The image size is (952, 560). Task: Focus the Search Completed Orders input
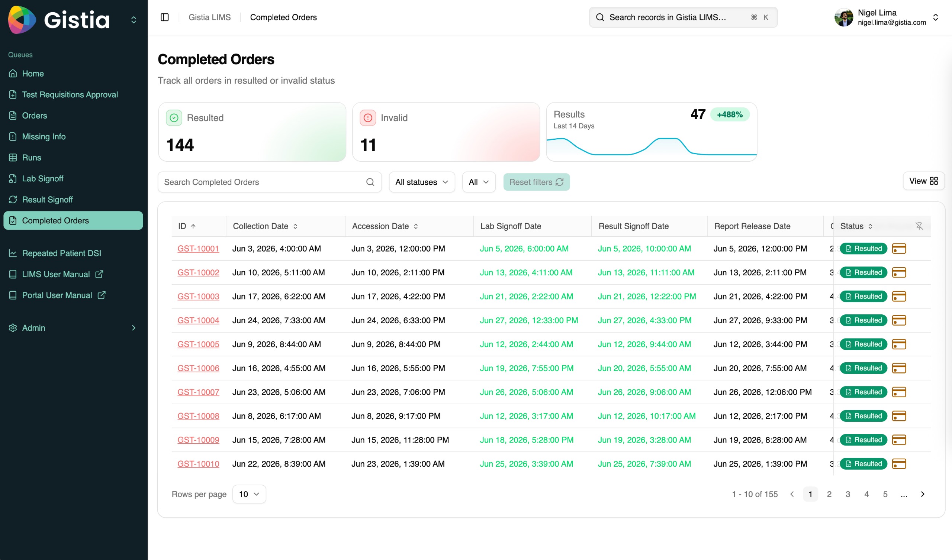click(x=269, y=182)
